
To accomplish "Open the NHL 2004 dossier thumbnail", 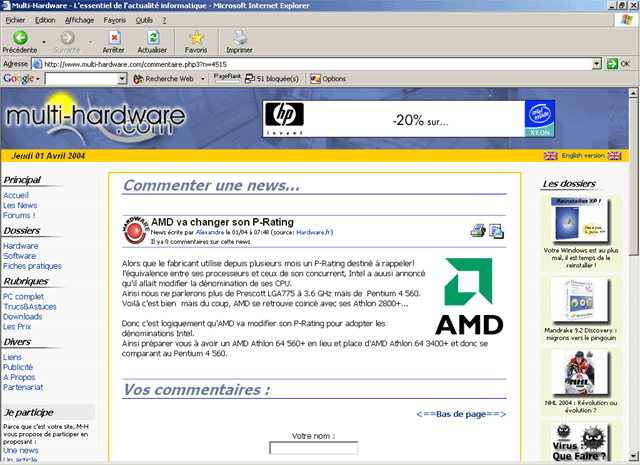I will pyautogui.click(x=581, y=373).
